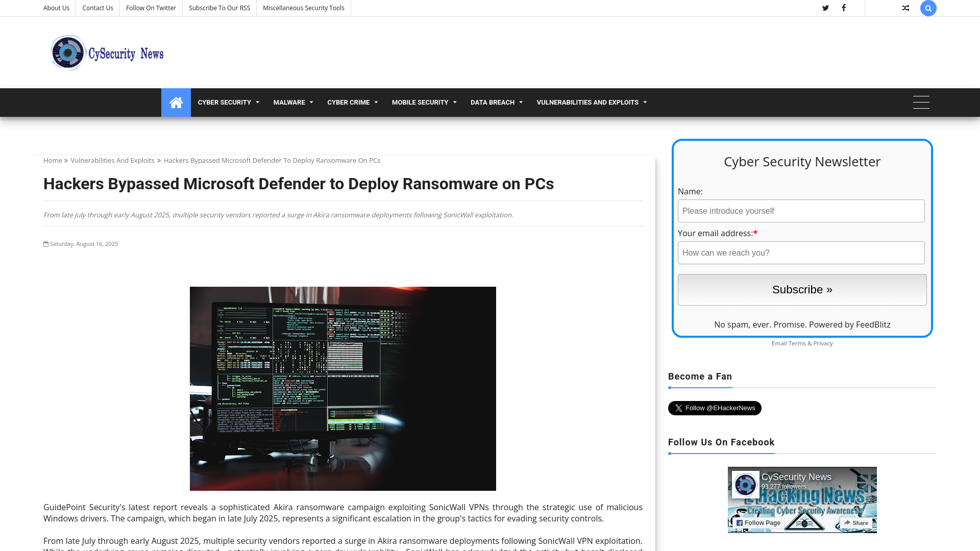Expand the Mobile Security dropdown
980x551 pixels.
click(x=424, y=103)
